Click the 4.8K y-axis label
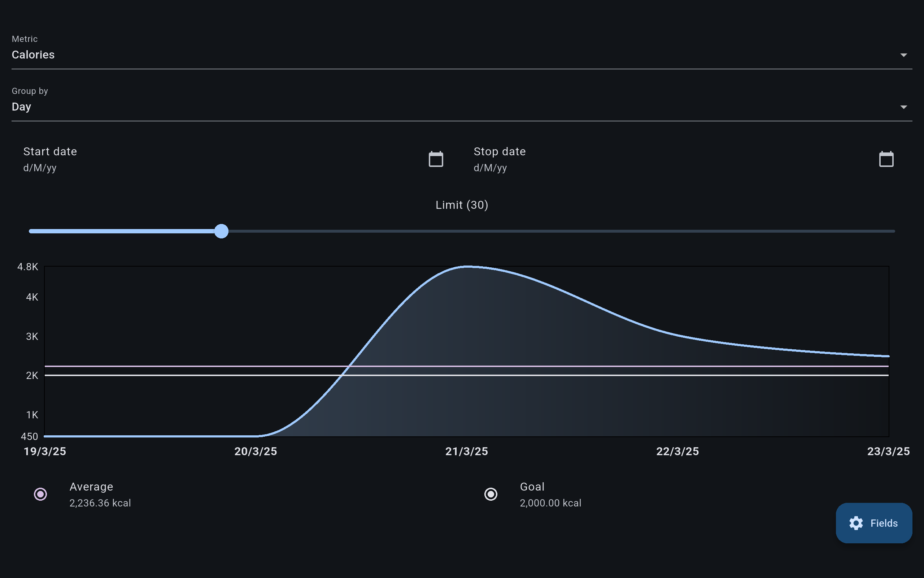 28,267
